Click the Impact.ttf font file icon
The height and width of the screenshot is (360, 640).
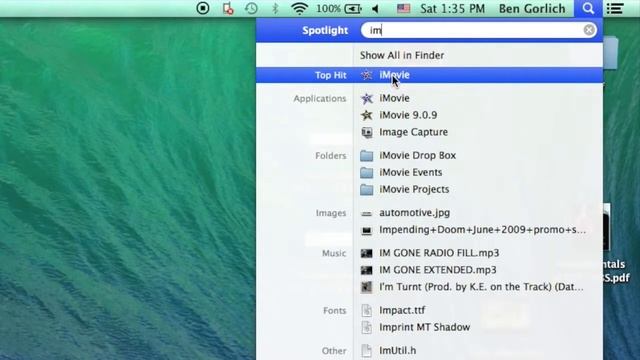coord(367,311)
